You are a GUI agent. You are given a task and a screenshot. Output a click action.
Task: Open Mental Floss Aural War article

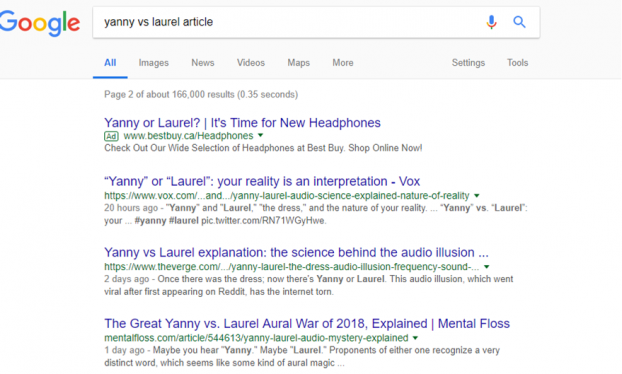(x=307, y=323)
